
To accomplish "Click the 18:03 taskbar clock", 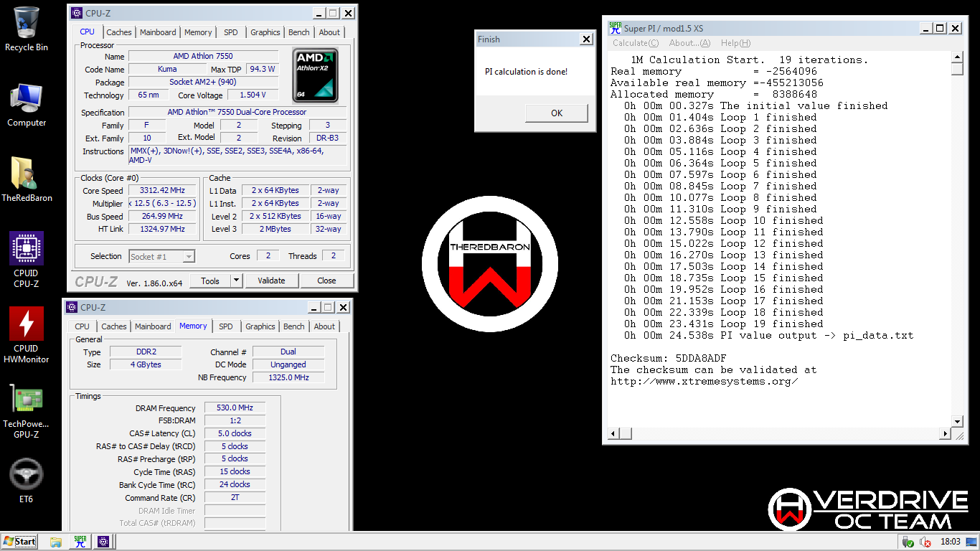I will tap(951, 542).
